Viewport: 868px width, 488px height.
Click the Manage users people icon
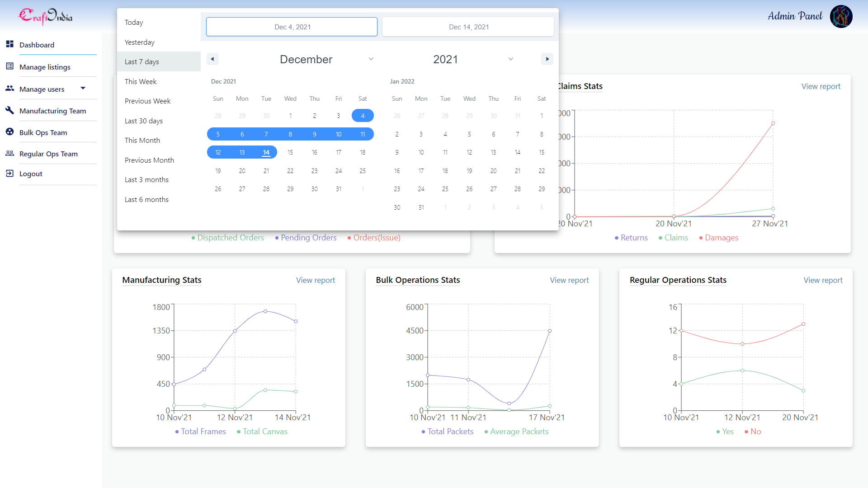(x=10, y=89)
